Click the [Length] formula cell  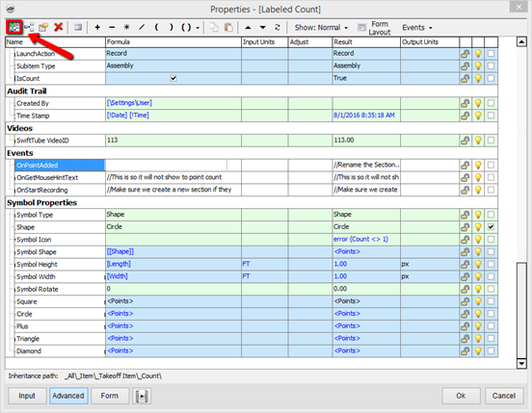173,265
